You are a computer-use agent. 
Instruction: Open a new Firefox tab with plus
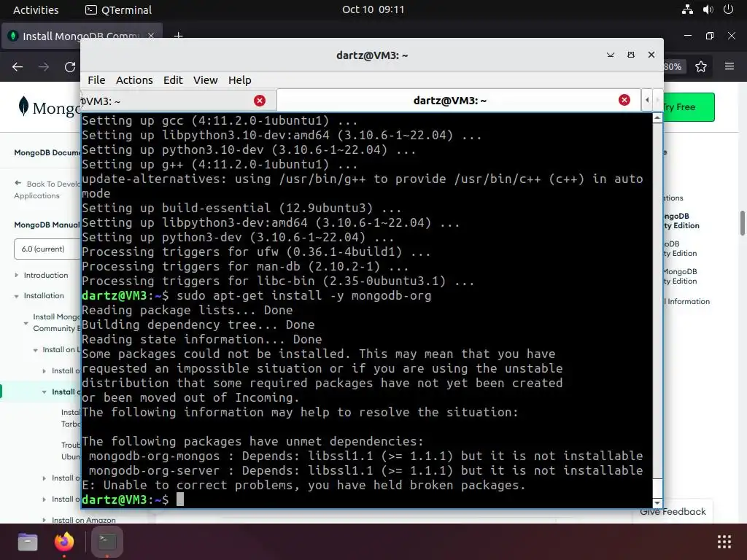tap(178, 36)
